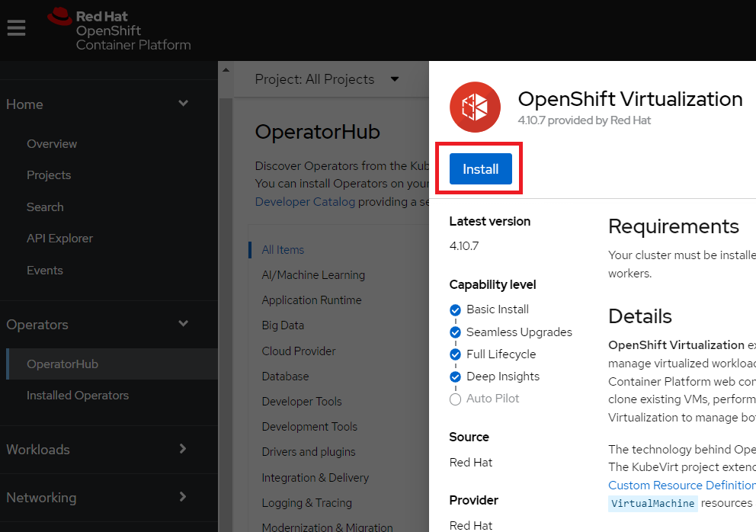
Task: Click the Deep Insights checkmark icon
Action: 455,377
